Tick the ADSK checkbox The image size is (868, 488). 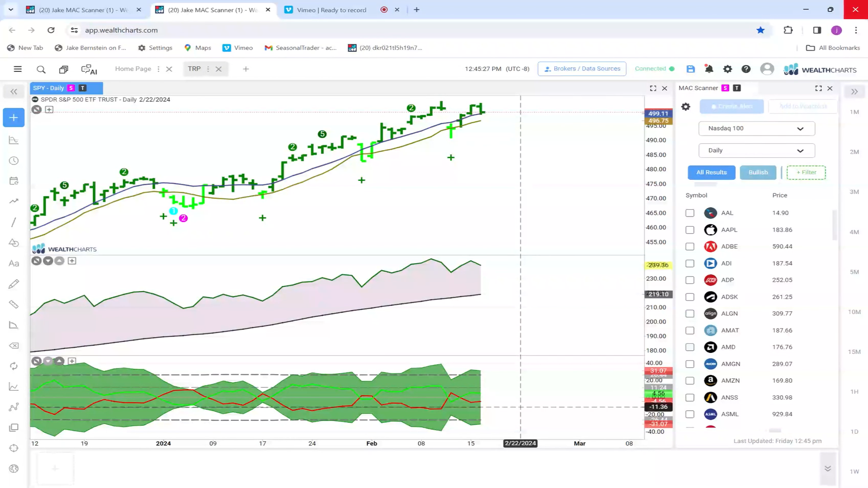coord(689,297)
